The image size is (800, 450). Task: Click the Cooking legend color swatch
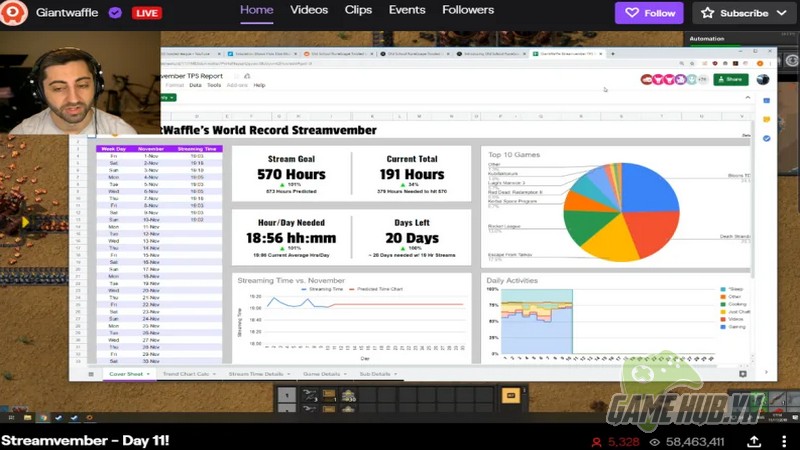coord(723,305)
